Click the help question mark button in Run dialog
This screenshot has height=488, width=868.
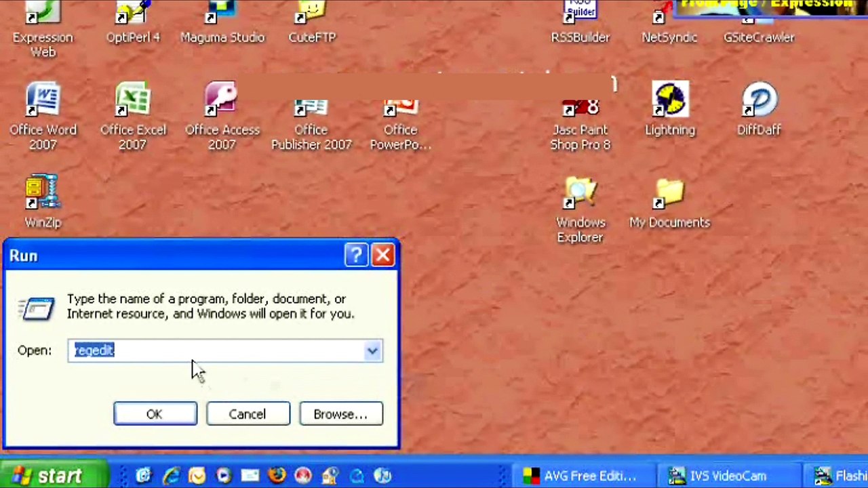coord(357,255)
